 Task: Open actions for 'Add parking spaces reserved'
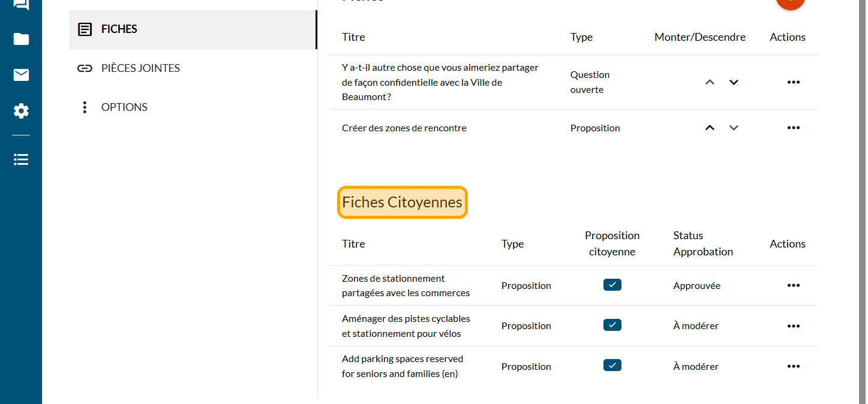pos(793,366)
